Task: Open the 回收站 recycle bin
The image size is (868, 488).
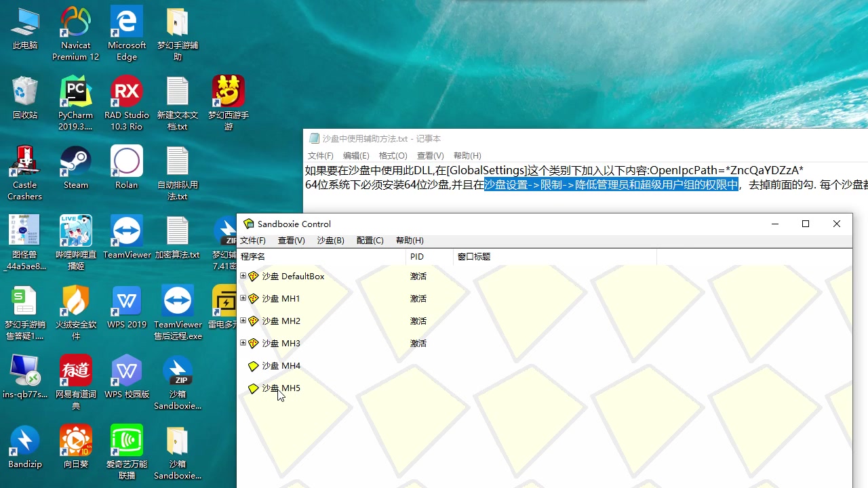Action: (25, 98)
